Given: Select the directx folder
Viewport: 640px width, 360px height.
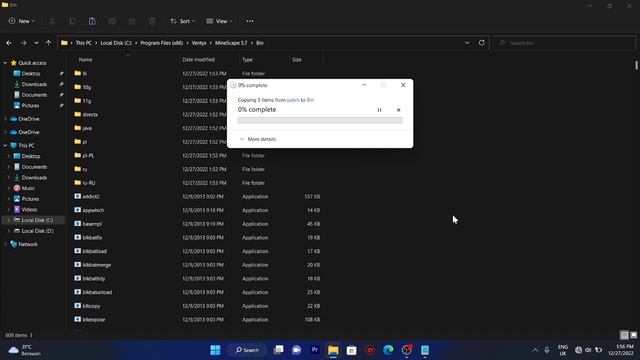Looking at the screenshot, I should tap(90, 114).
